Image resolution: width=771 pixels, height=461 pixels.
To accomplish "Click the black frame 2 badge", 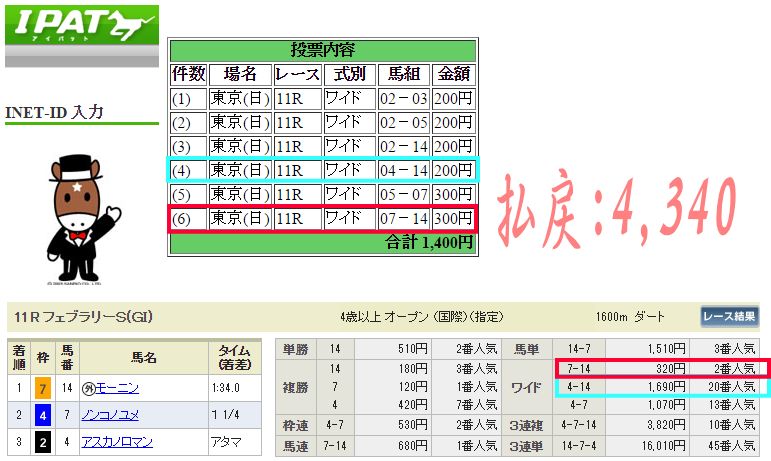I will point(41,437).
